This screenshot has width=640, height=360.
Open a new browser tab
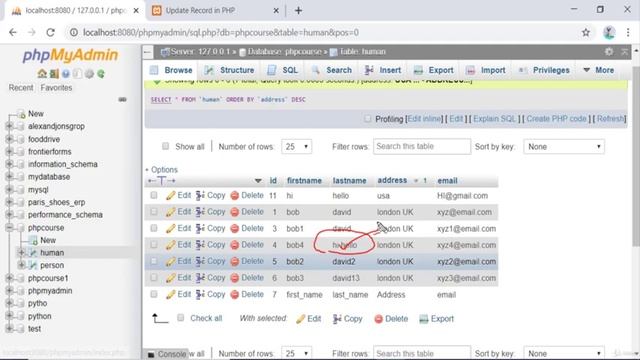click(x=298, y=11)
